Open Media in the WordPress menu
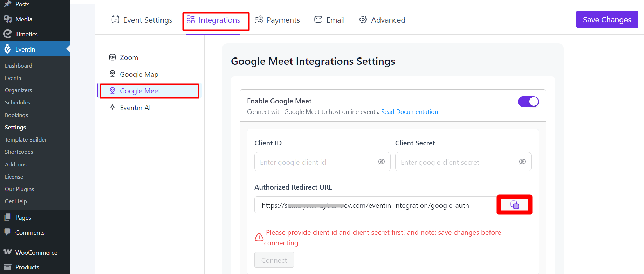This screenshot has height=274, width=644. (35, 19)
